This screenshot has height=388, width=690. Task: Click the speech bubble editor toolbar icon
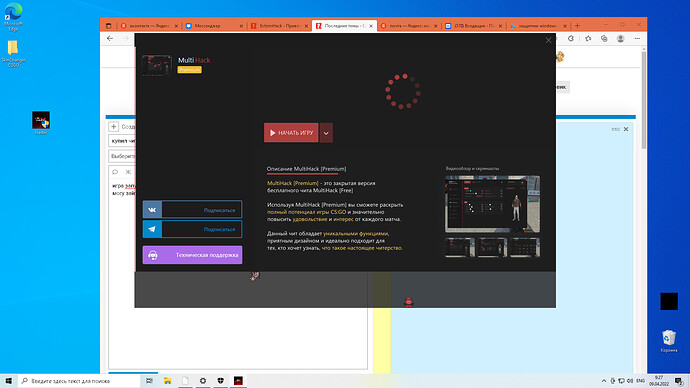[x=115, y=172]
